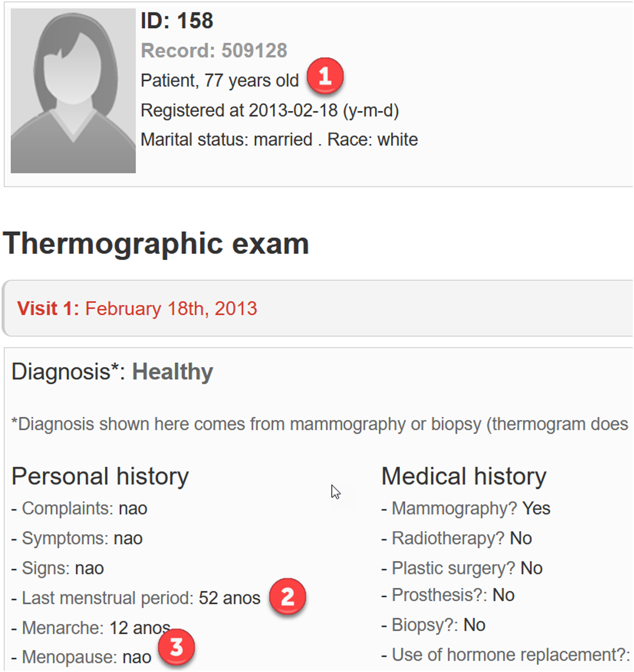
Task: Click the Diagnosis Healthy label
Action: (112, 372)
